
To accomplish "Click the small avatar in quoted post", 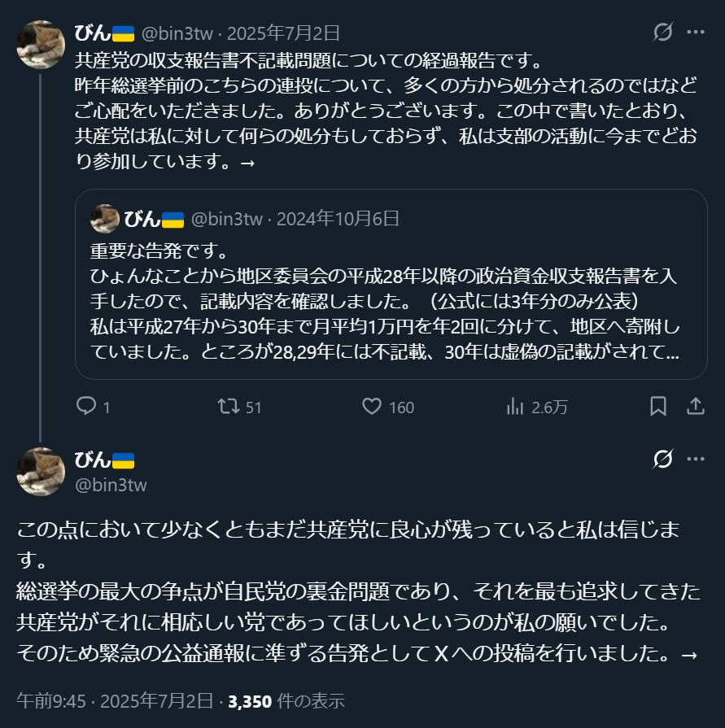I will [104, 219].
